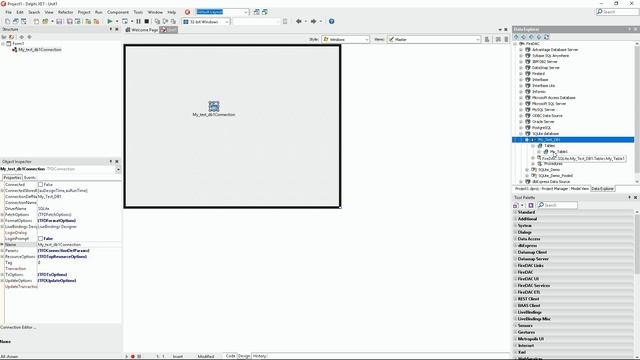Open the 32-bit Windows platform dropdown

227,22
